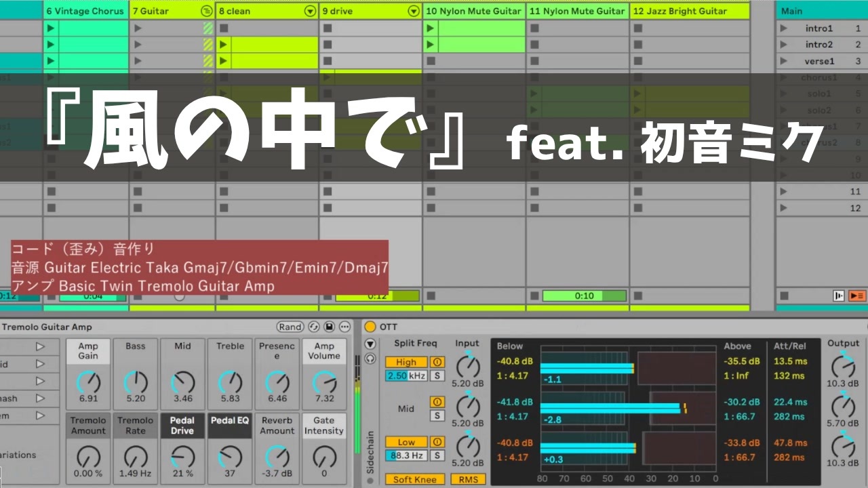Toggle the Low band activator next to Low

click(x=437, y=442)
